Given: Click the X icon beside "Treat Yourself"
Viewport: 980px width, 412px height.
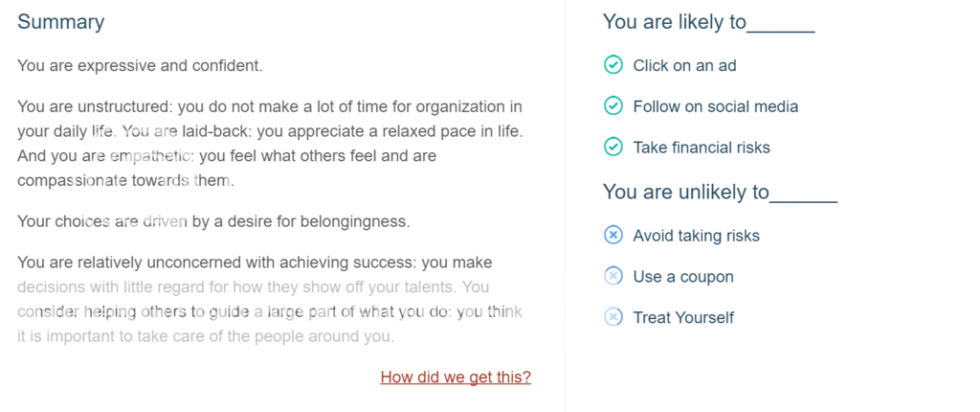Looking at the screenshot, I should click(613, 317).
